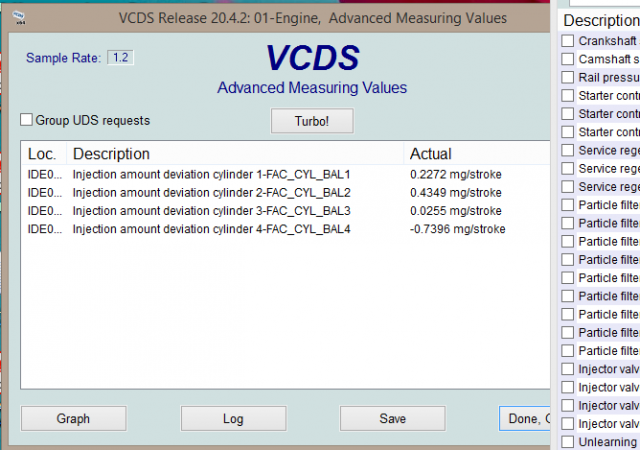This screenshot has width=640, height=450.
Task: Toggle the Unlearning checkbox
Action: click(x=568, y=442)
